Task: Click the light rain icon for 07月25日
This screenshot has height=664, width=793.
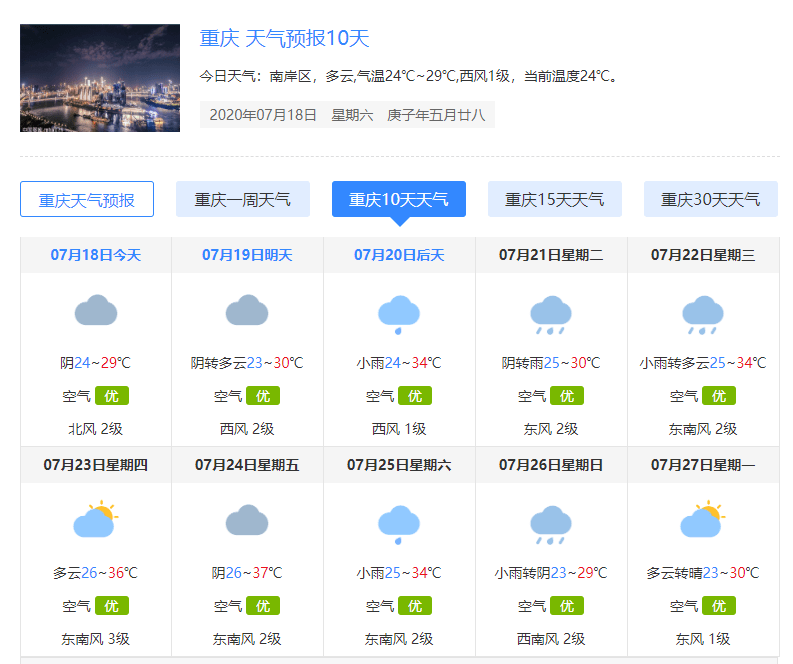Action: click(399, 524)
